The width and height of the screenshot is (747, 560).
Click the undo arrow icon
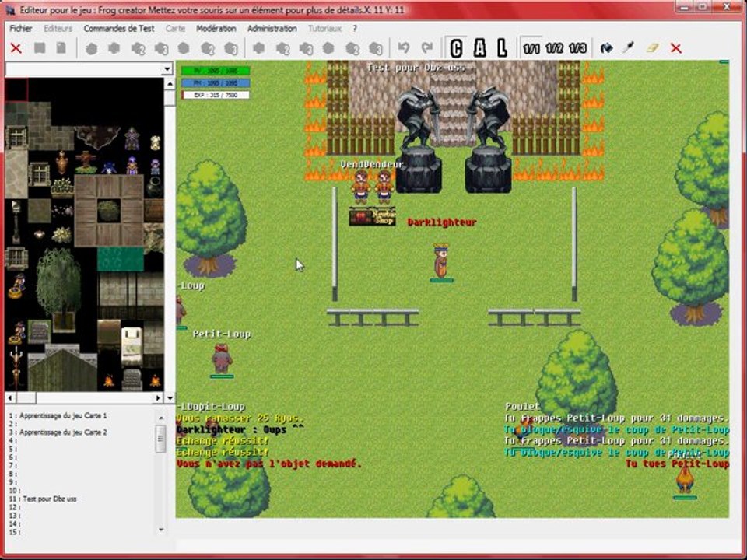pos(404,48)
